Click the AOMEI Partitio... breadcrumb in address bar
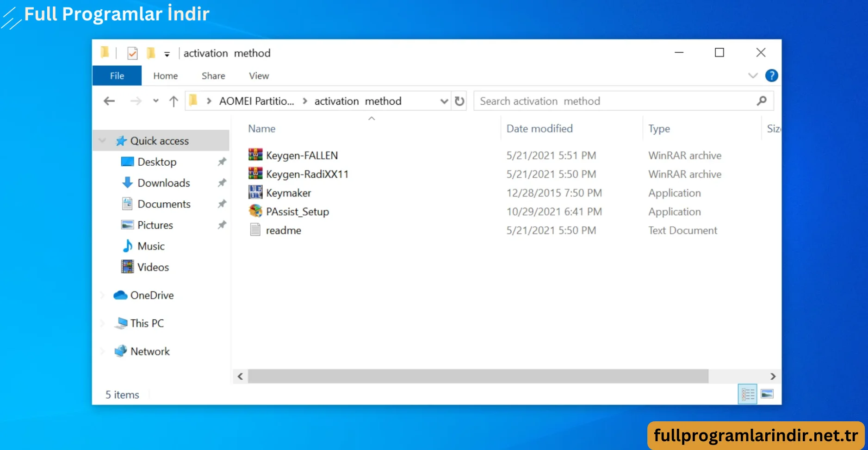This screenshot has width=868, height=450. 256,101
